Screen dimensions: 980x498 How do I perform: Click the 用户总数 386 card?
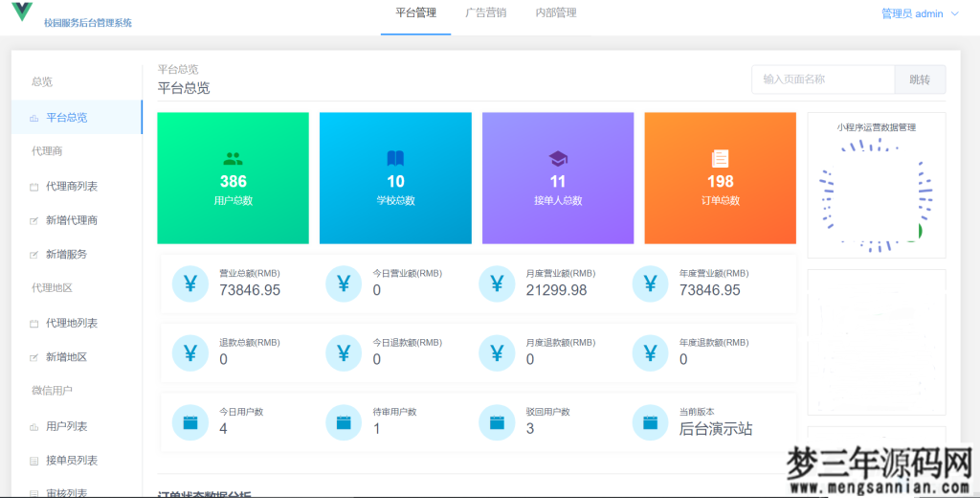234,178
